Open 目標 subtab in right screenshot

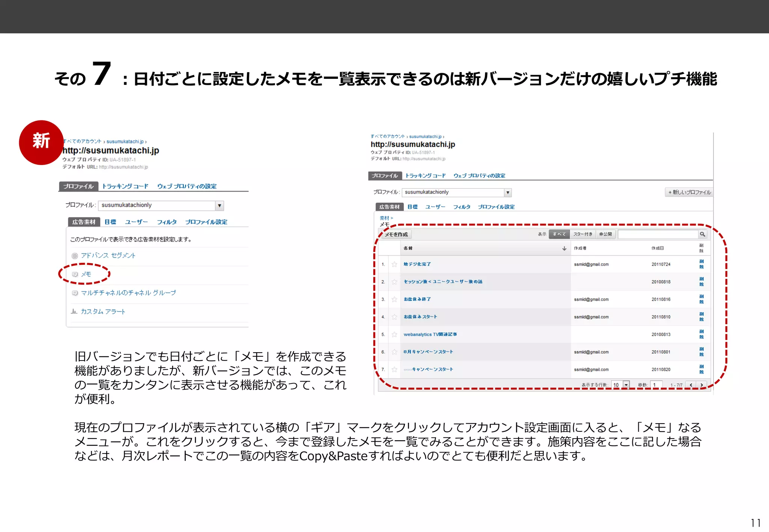413,207
